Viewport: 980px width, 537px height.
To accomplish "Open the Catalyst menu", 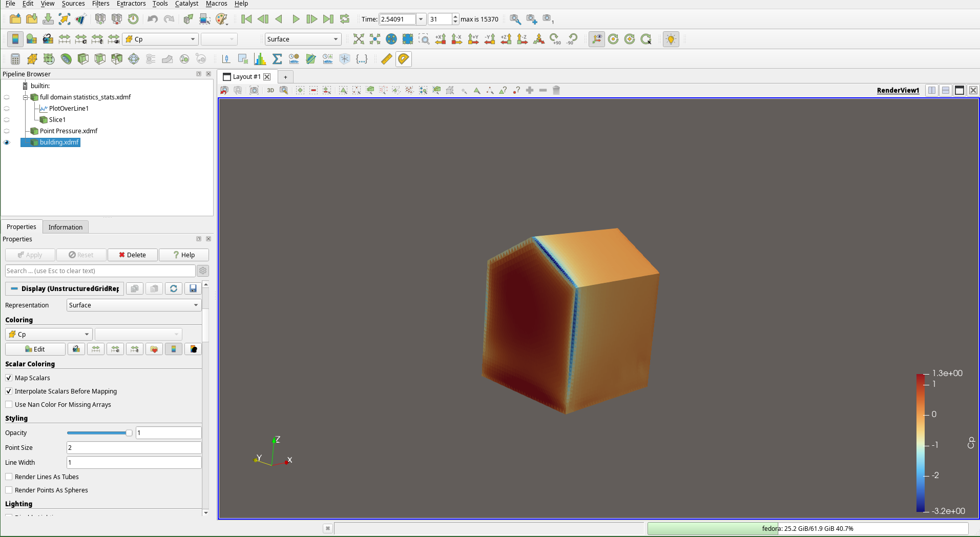I will (x=186, y=4).
